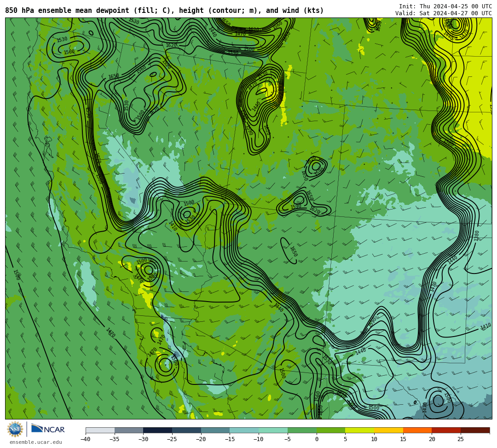Pick the red 20 to 25 colorbar swatch

[446, 430]
